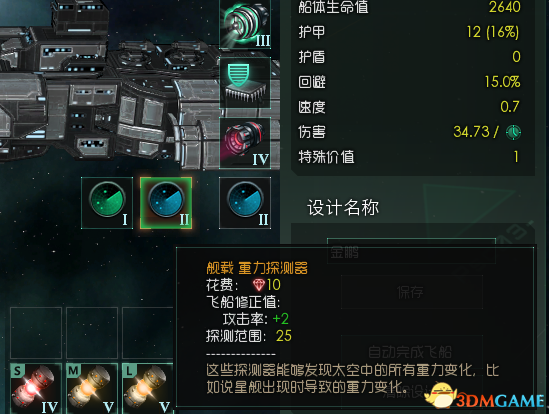Click the first empty weapon slot
Image resolution: width=549 pixels, height=414 pixels.
[36, 333]
